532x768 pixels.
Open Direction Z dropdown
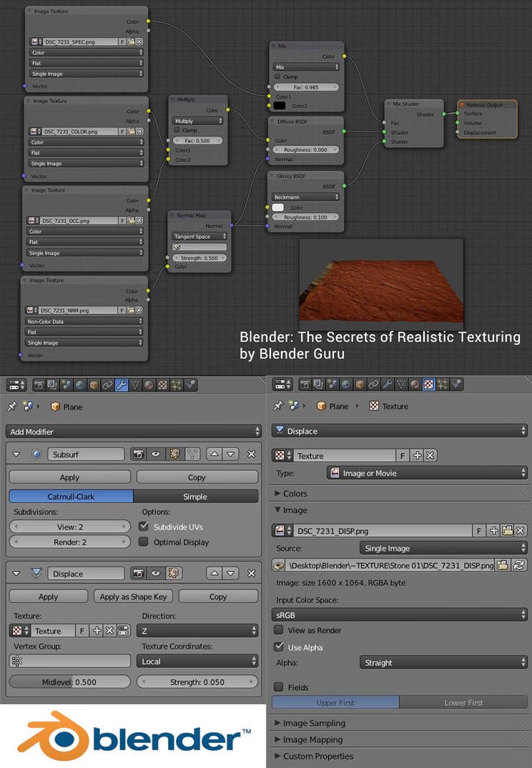click(x=197, y=631)
